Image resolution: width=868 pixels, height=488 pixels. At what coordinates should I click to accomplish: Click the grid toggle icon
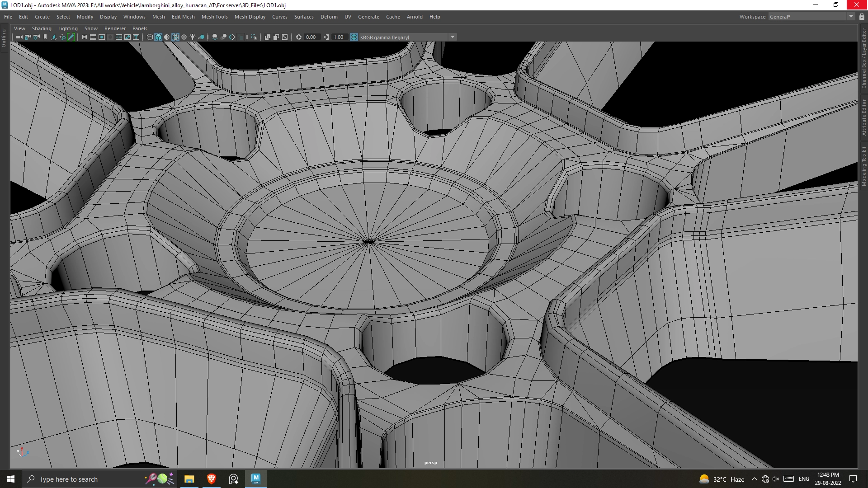(x=85, y=37)
